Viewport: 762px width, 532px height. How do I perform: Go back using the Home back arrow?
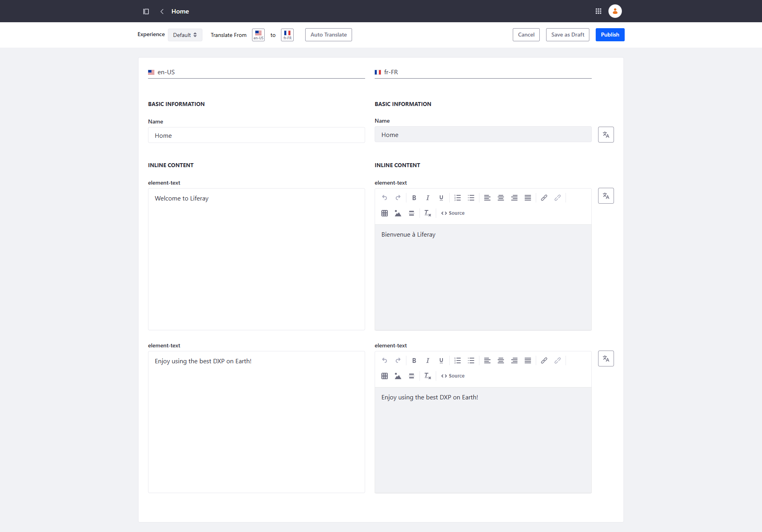162,12
